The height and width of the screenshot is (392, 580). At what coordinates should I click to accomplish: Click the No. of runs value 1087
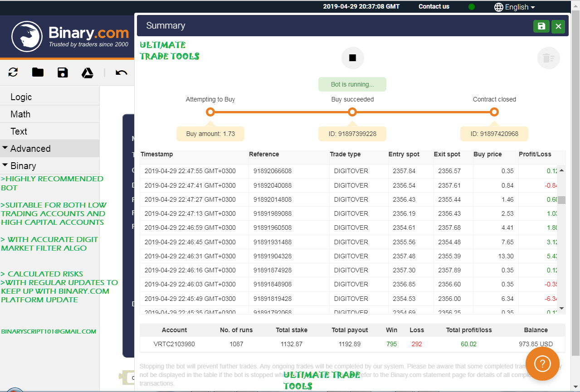(236, 344)
